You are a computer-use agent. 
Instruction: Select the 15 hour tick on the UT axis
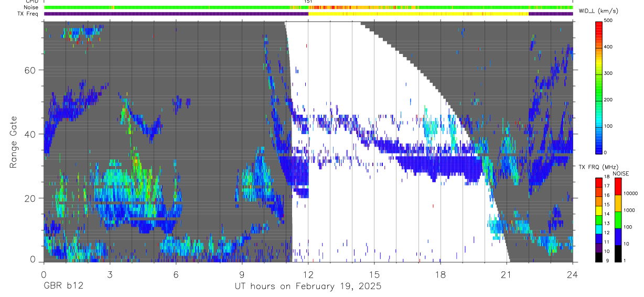click(374, 274)
